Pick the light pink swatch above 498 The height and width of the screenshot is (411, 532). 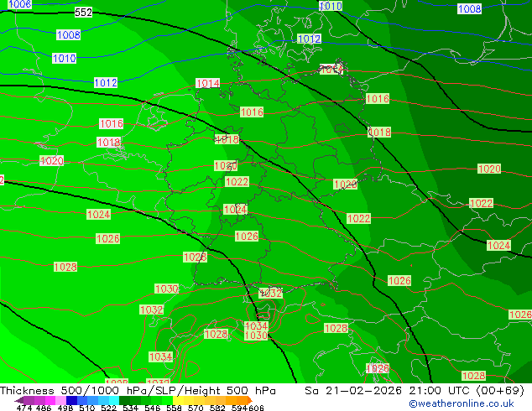60,400
